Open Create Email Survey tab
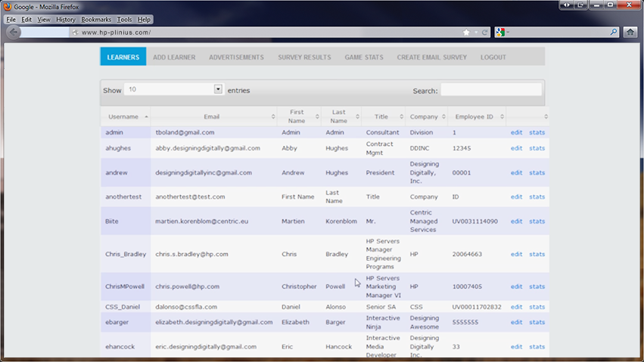Image resolution: width=644 pixels, height=362 pixels. [x=431, y=57]
